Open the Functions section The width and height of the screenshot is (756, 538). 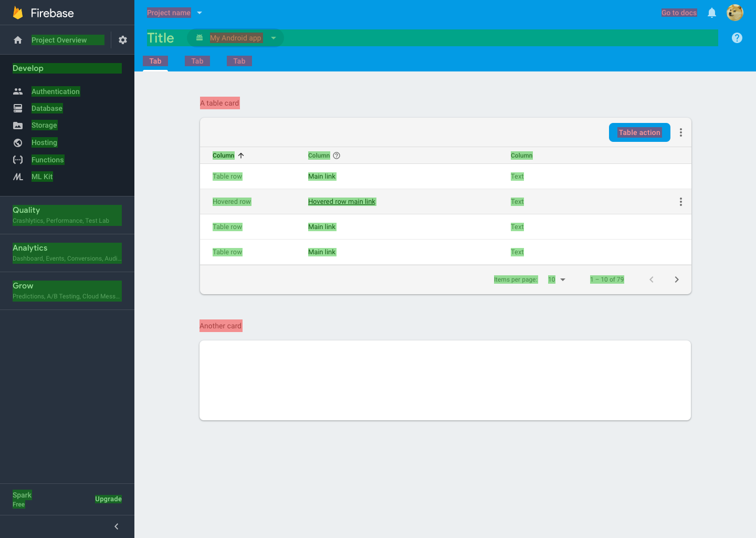pyautogui.click(x=47, y=160)
